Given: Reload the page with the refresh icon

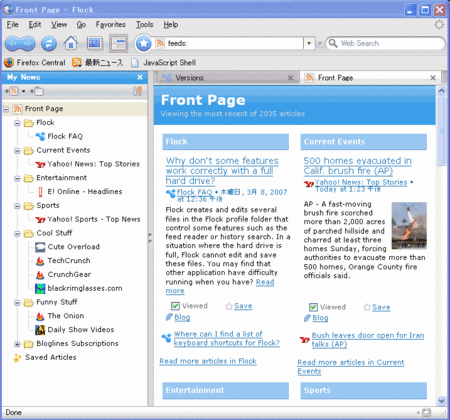Looking at the screenshot, I should tap(49, 44).
